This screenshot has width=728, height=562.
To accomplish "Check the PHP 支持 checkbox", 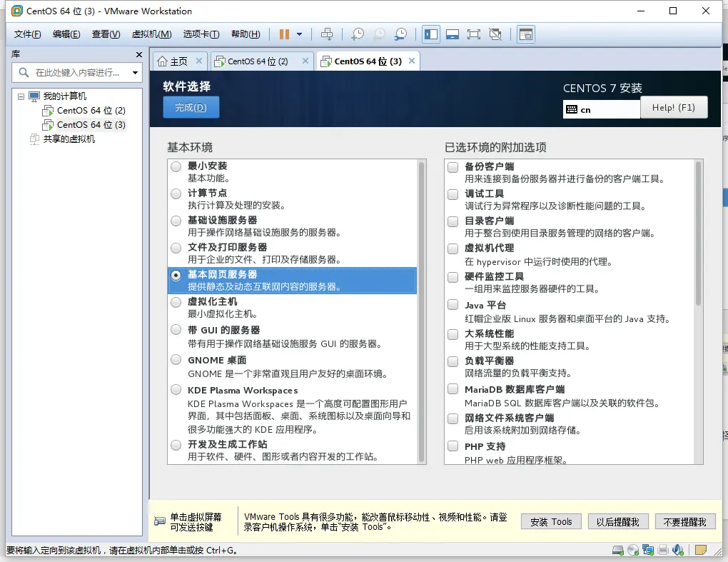I will point(453,446).
